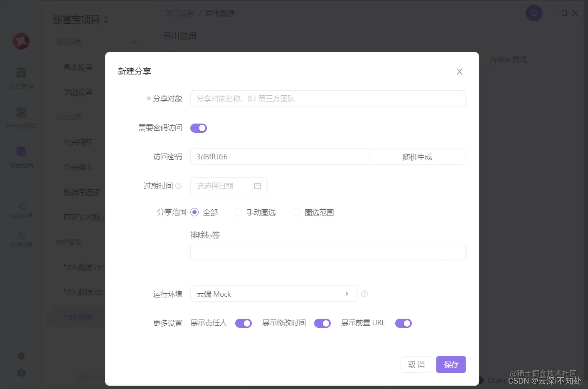Expand the 涨富宝项目 project switcher
588x389 pixels.
click(x=80, y=19)
